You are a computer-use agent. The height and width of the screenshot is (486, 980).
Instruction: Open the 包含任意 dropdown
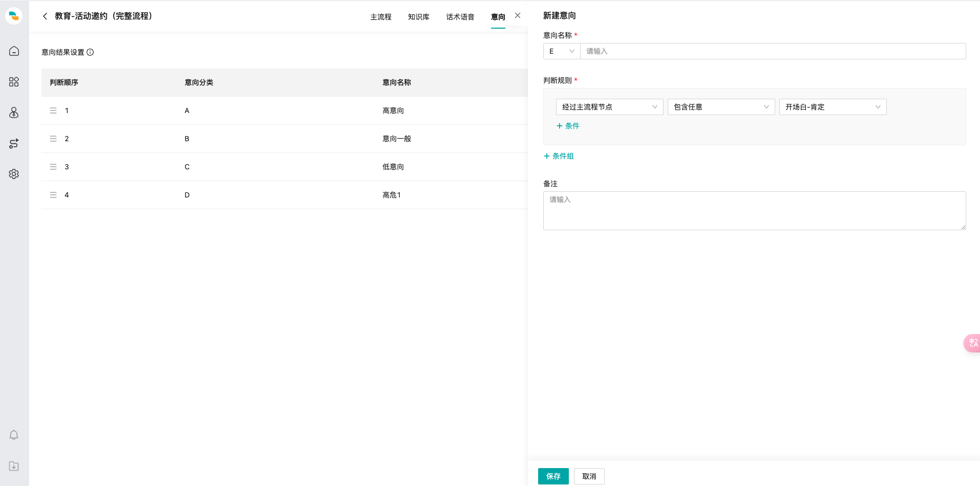[x=721, y=107]
